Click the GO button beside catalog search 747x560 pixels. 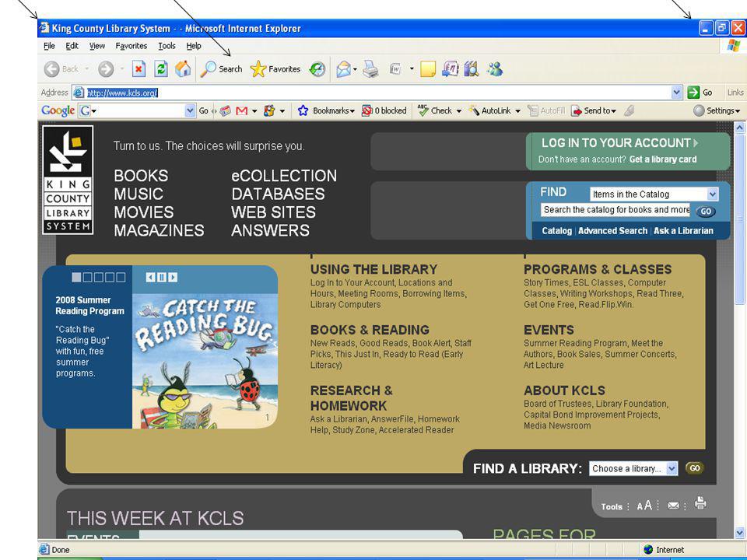[x=706, y=211]
